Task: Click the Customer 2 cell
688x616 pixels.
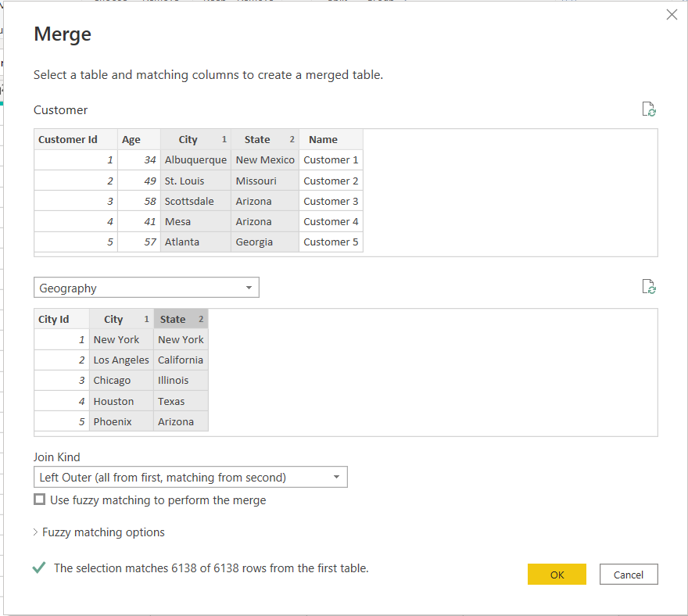Action: click(x=331, y=181)
